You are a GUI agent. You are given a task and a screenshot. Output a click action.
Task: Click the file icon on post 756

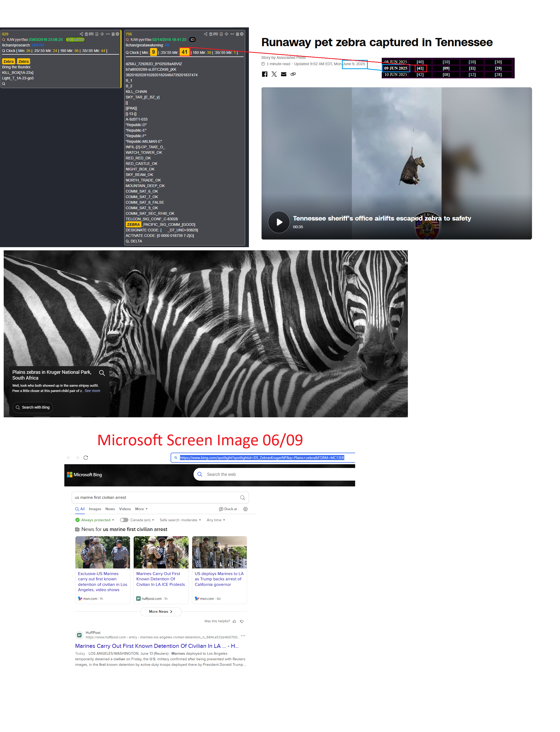tap(221, 34)
